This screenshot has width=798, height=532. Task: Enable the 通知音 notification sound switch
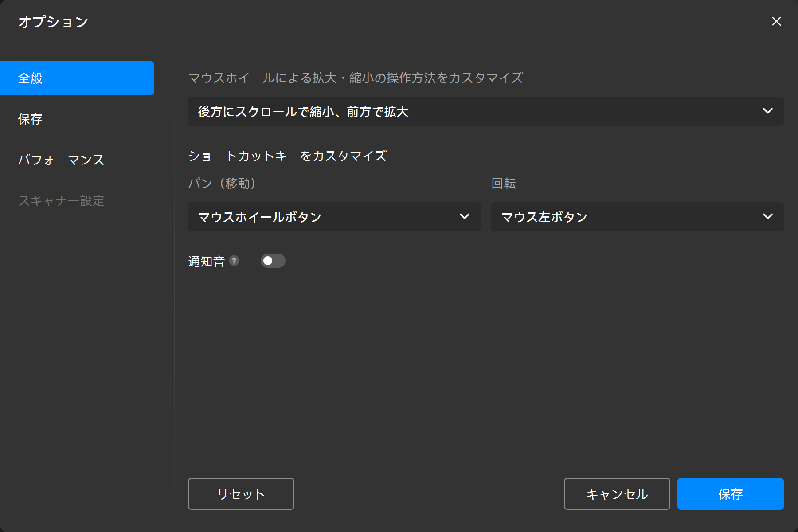tap(273, 261)
